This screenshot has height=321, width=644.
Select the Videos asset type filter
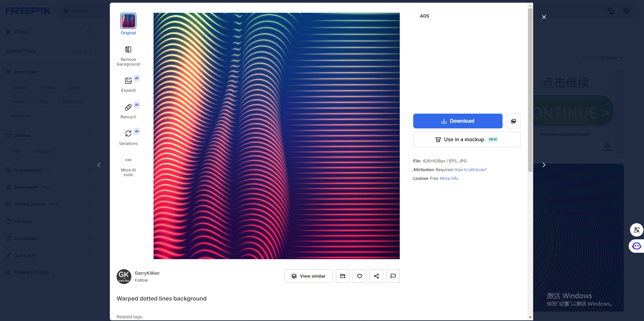(18, 102)
